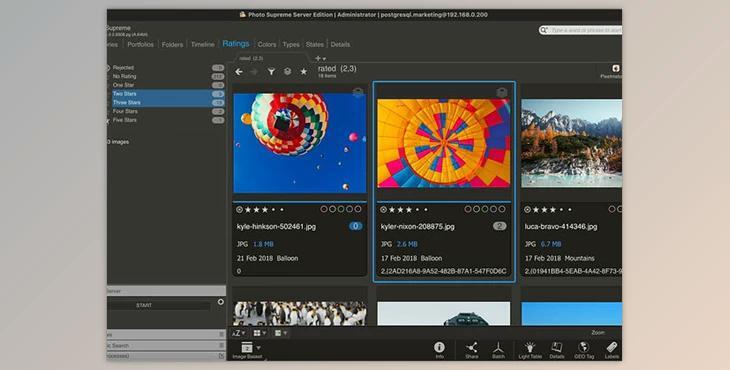Select third color label circle for kyle-hinkson-502461.jpg

tap(341, 209)
